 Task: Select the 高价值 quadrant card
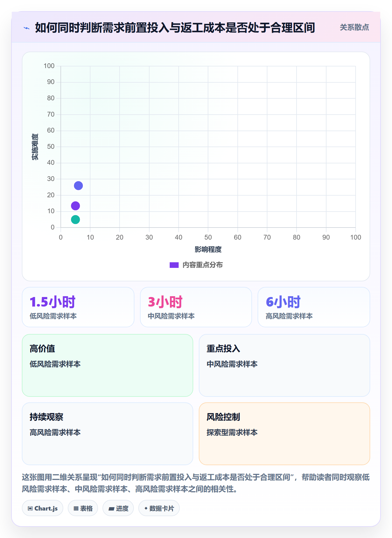(x=108, y=365)
